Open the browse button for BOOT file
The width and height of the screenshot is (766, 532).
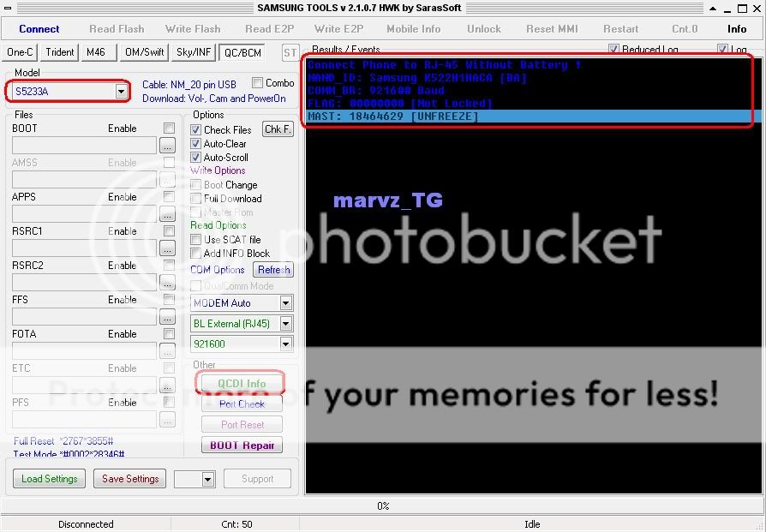[168, 146]
